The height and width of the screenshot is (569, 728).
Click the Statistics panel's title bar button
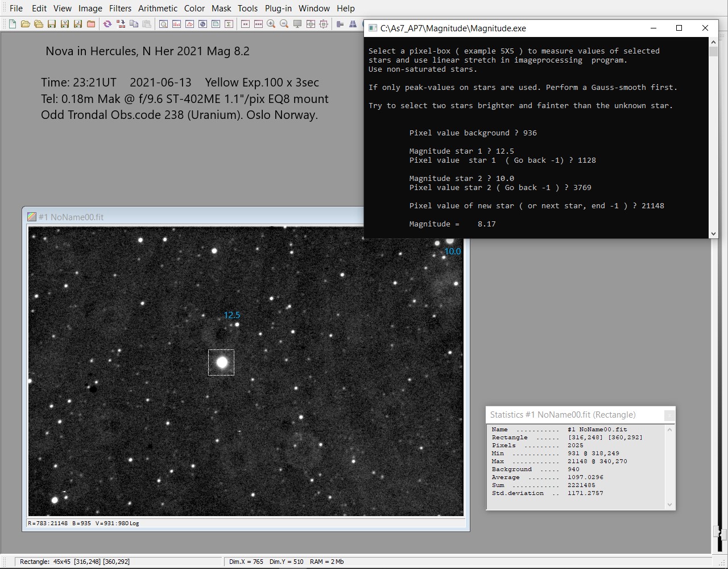coord(669,415)
